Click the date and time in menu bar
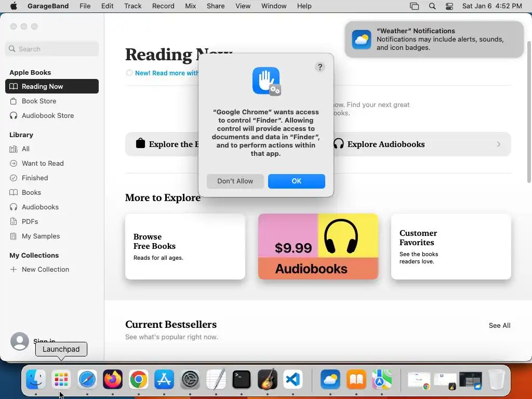The width and height of the screenshot is (532, 399). point(492,6)
